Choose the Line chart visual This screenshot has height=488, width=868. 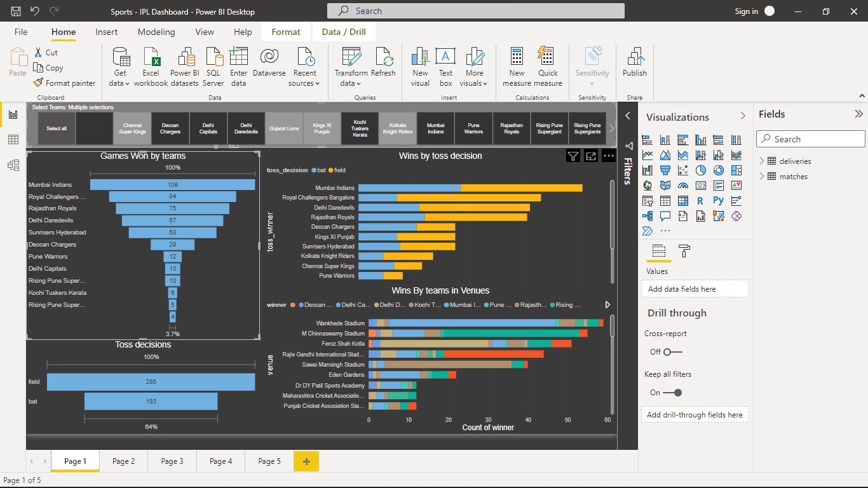(x=648, y=155)
